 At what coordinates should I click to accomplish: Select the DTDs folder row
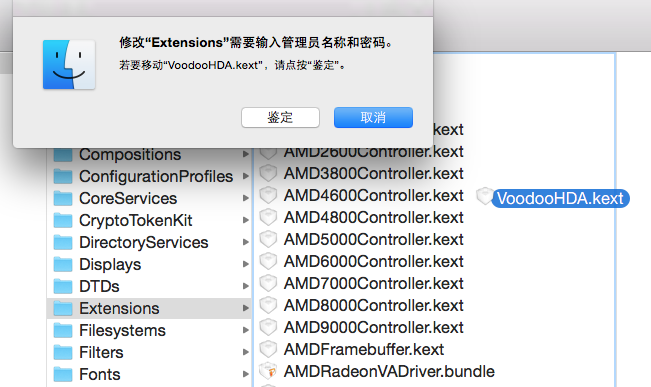(149, 286)
